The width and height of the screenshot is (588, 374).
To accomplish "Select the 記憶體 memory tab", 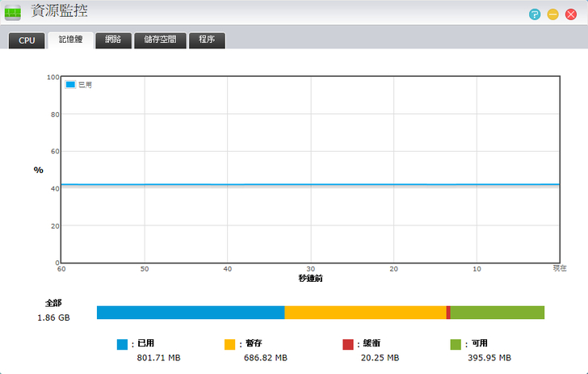I will pyautogui.click(x=70, y=40).
